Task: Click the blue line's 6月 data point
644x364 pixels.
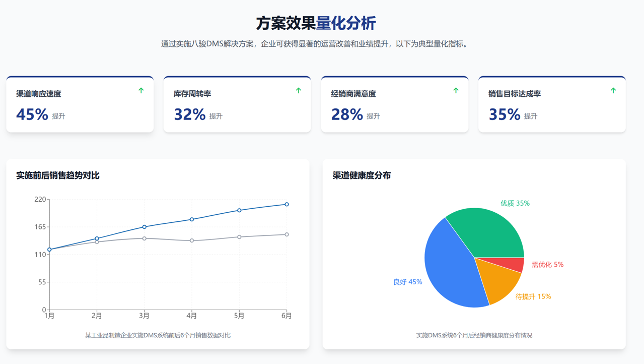Action: pos(287,205)
